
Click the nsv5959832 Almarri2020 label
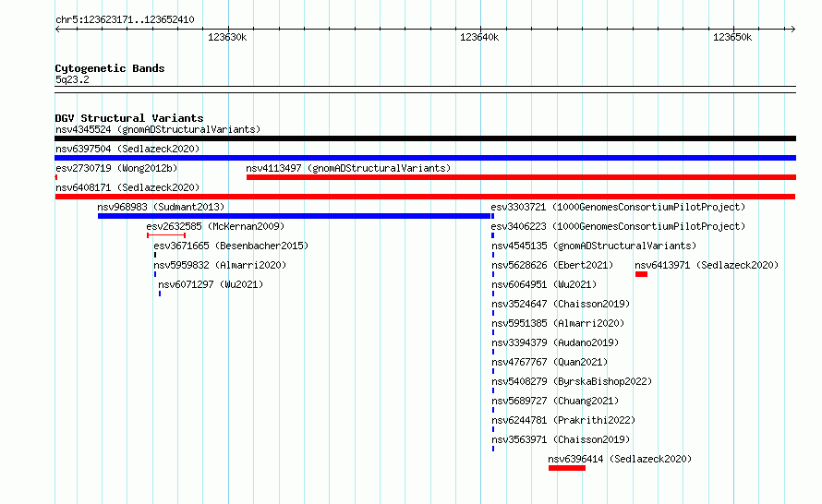click(220, 265)
